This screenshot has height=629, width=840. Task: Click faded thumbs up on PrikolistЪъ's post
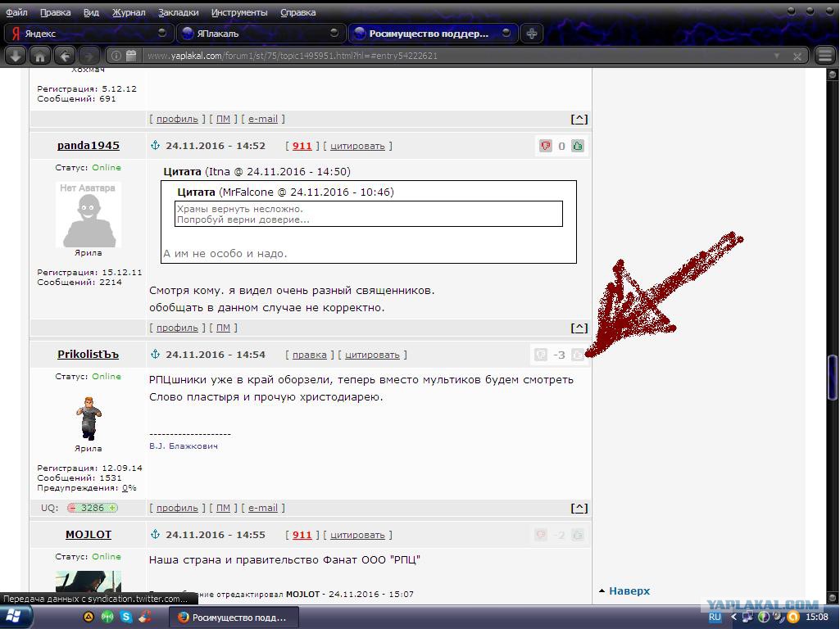pyautogui.click(x=578, y=355)
